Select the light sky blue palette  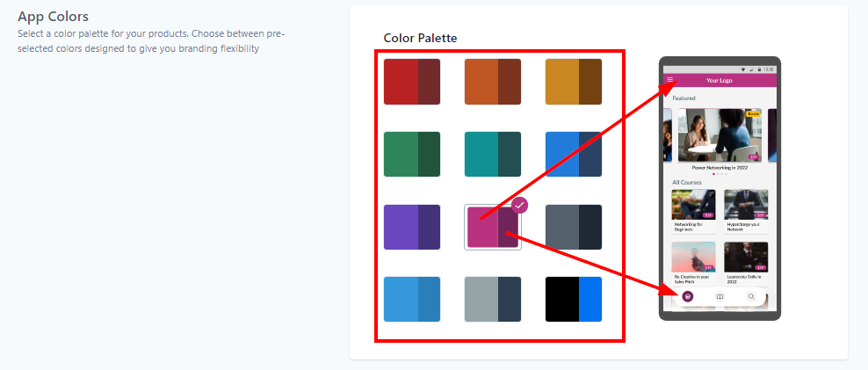[x=412, y=299]
